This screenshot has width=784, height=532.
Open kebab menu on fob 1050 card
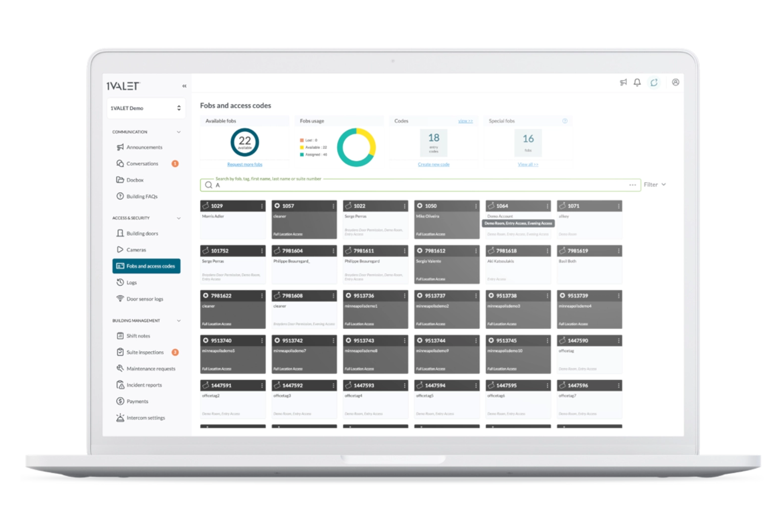click(476, 206)
